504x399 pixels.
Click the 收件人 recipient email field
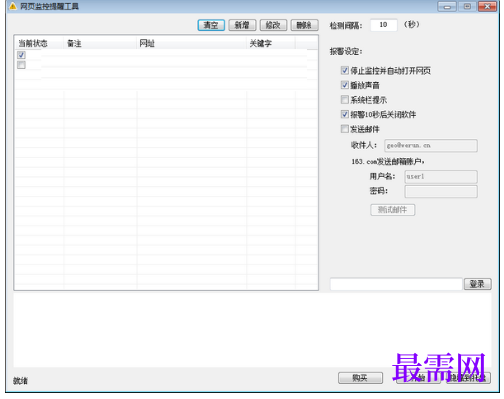[431, 146]
